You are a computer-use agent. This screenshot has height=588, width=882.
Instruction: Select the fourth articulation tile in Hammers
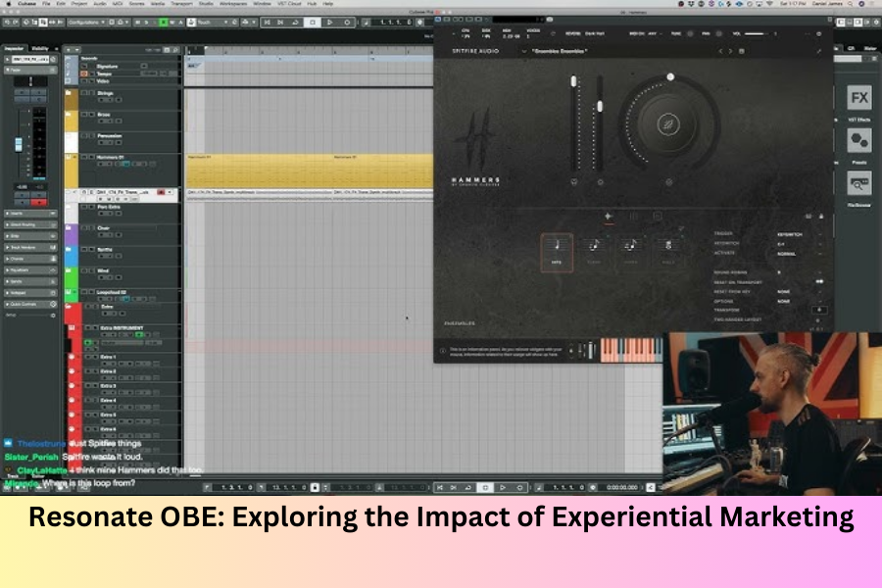click(x=668, y=252)
